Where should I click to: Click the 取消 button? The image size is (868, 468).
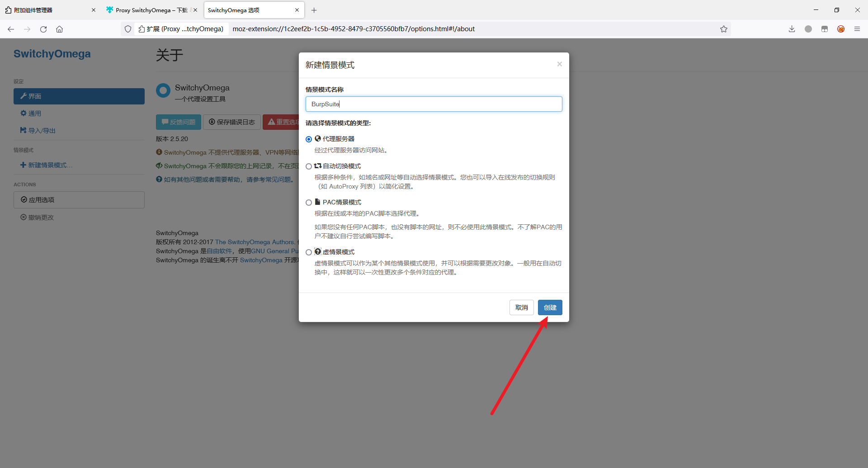click(522, 307)
